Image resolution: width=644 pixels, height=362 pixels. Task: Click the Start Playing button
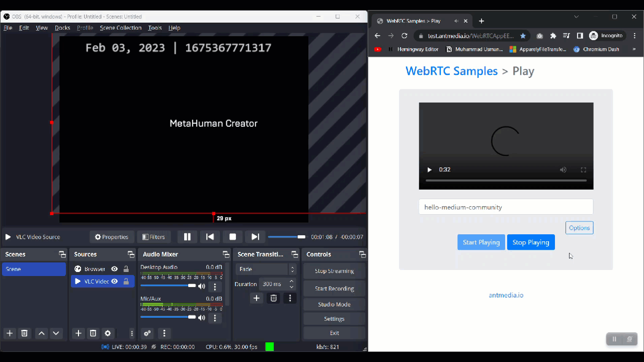[481, 242]
